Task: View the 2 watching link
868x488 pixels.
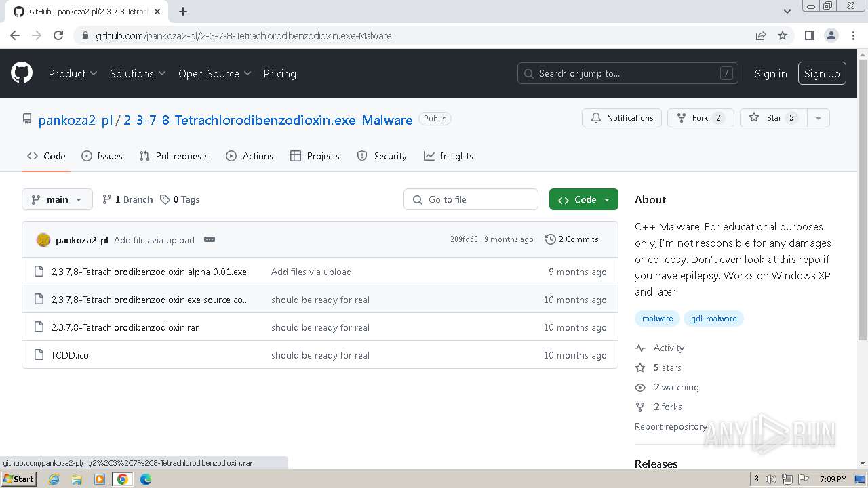Action: 667,387
